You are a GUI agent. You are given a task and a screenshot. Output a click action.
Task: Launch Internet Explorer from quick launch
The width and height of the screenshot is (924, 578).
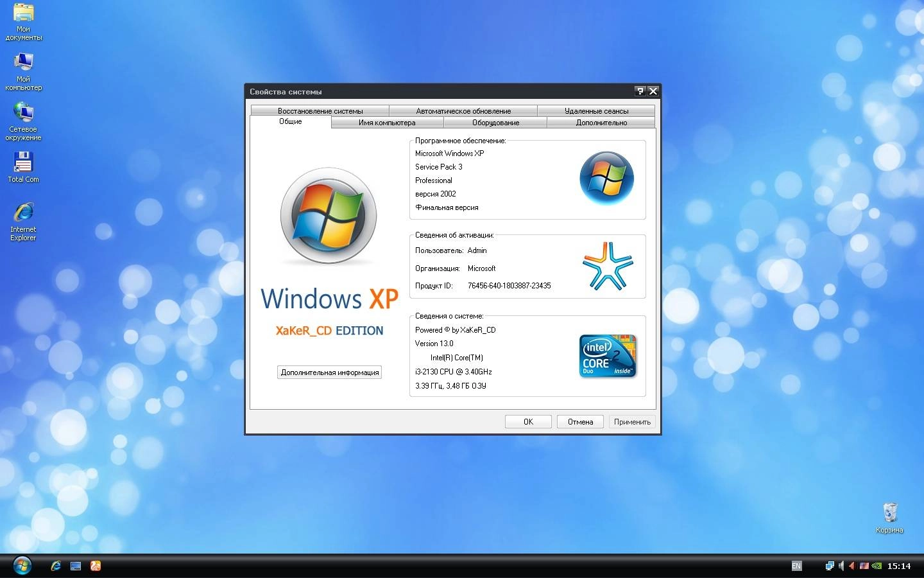pos(56,566)
